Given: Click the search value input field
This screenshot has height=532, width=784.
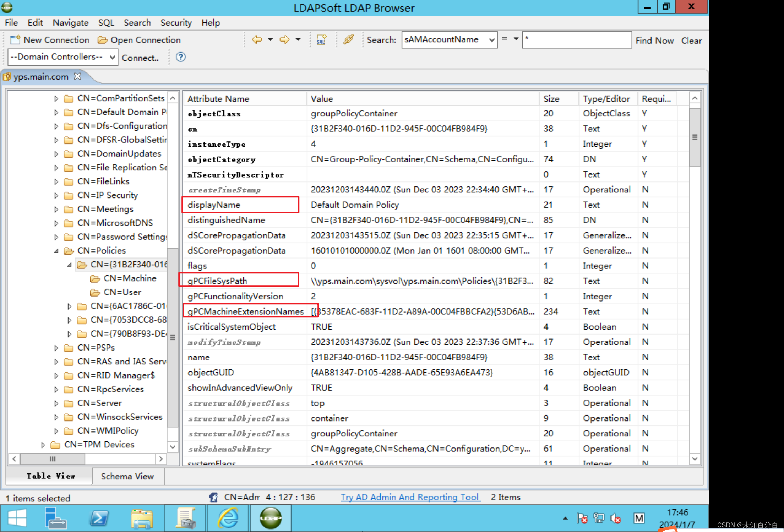Looking at the screenshot, I should pyautogui.click(x=577, y=40).
